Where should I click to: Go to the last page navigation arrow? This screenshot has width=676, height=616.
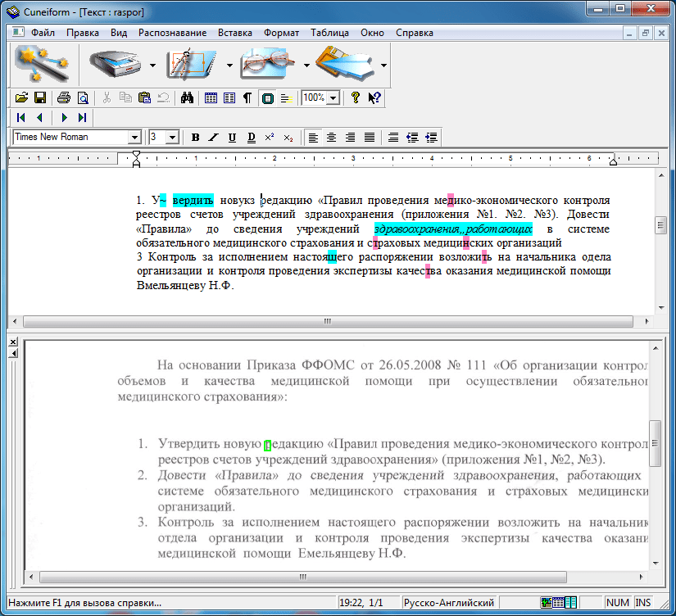[82, 117]
